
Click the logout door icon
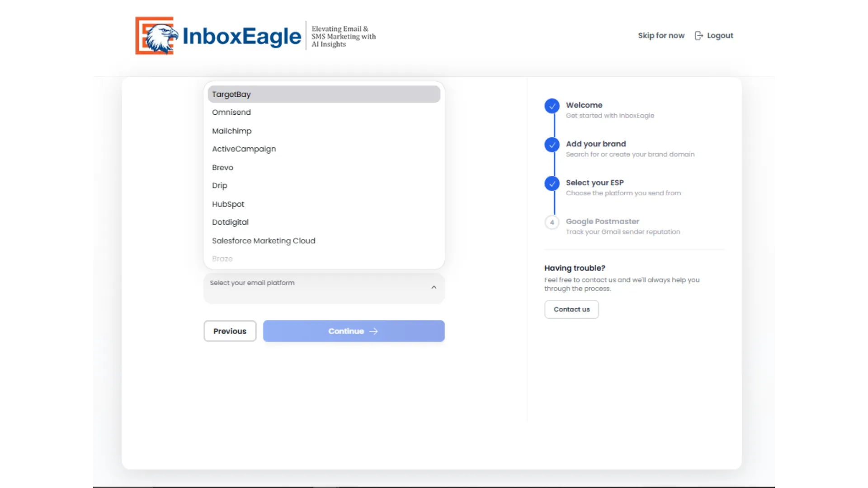(x=698, y=36)
